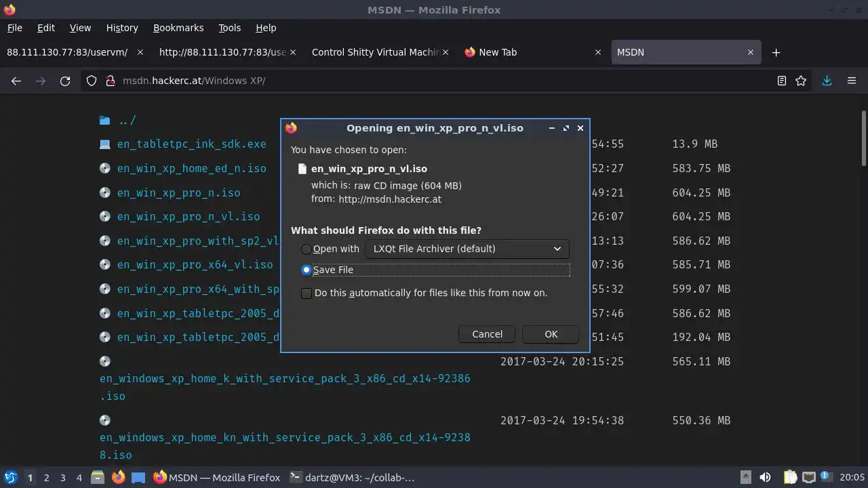
Task: Click disc icon beside en_win_xp_pro_x64_vl.iso
Action: click(104, 264)
